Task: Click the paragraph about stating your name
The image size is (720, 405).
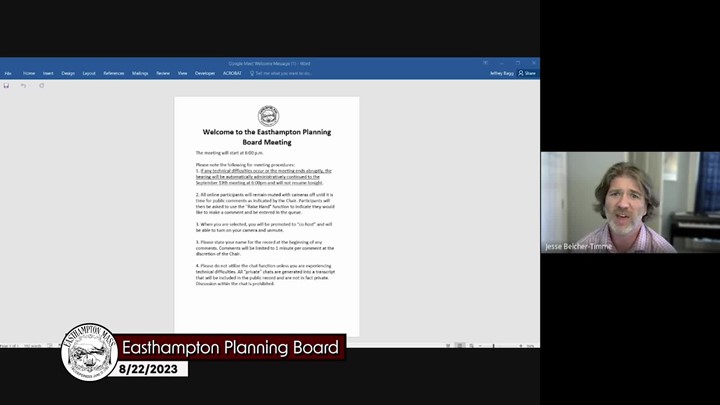Action: pos(265,248)
